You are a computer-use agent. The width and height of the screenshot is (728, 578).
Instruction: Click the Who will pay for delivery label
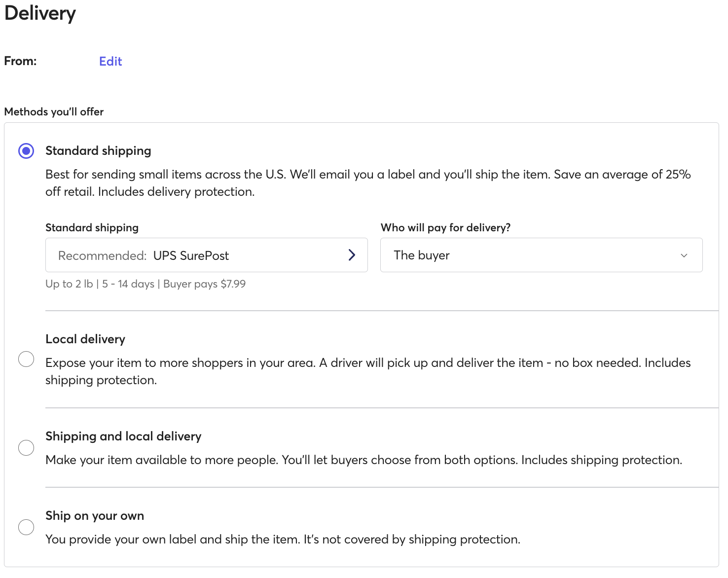pyautogui.click(x=445, y=228)
